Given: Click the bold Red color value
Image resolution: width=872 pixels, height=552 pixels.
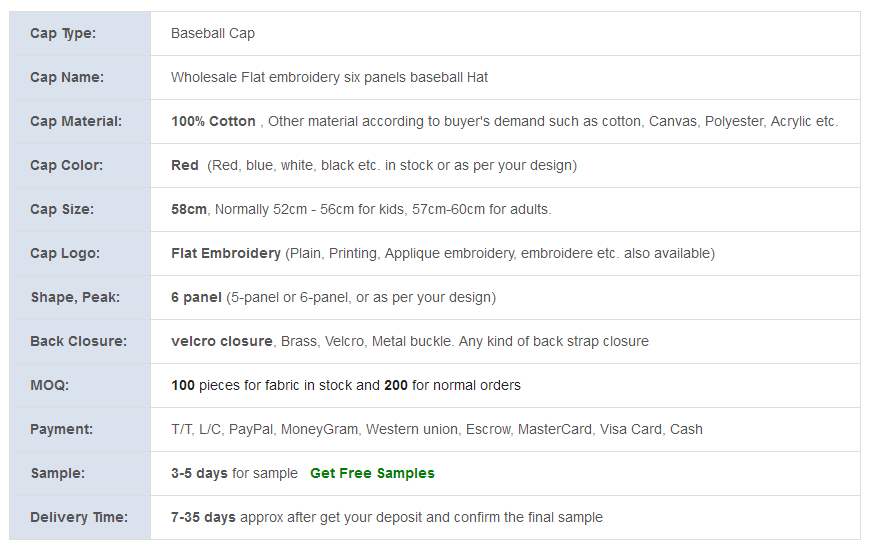Looking at the screenshot, I should (185, 165).
